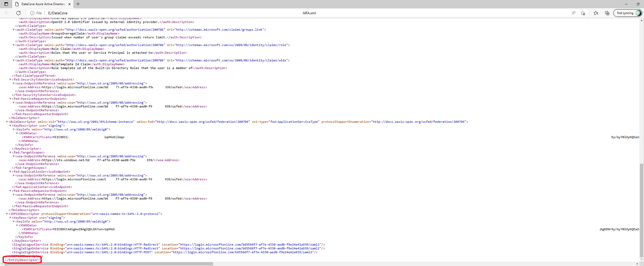This screenshot has width=644, height=266.
Task: Open the Favorites list icon
Action: tap(596, 13)
